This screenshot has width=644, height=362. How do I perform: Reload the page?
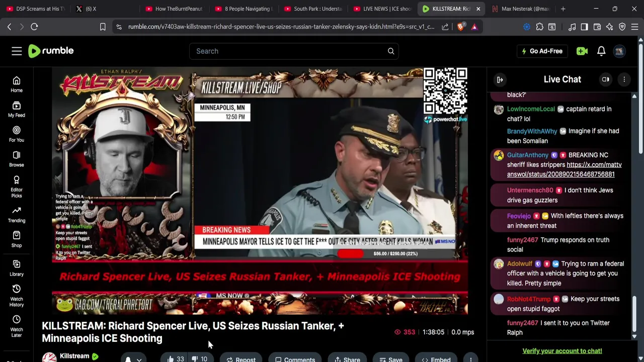click(34, 27)
